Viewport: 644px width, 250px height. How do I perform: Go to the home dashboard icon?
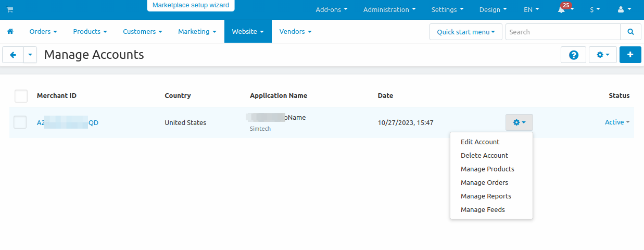tap(10, 32)
